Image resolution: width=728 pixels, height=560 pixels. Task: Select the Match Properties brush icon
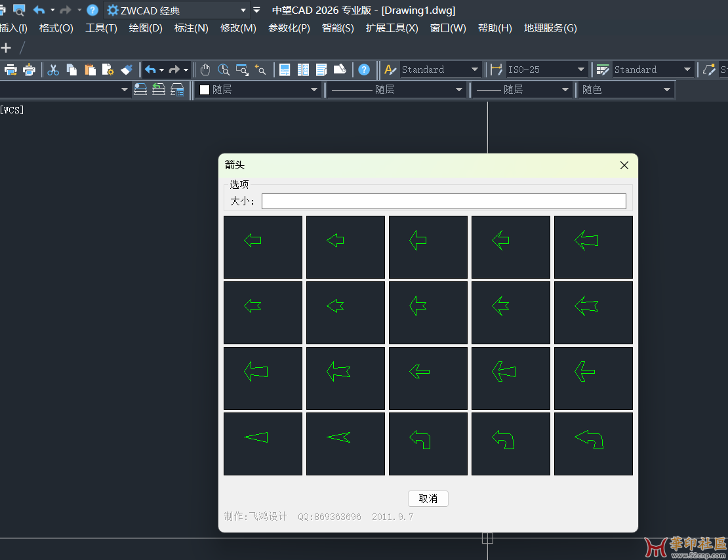[x=127, y=70]
